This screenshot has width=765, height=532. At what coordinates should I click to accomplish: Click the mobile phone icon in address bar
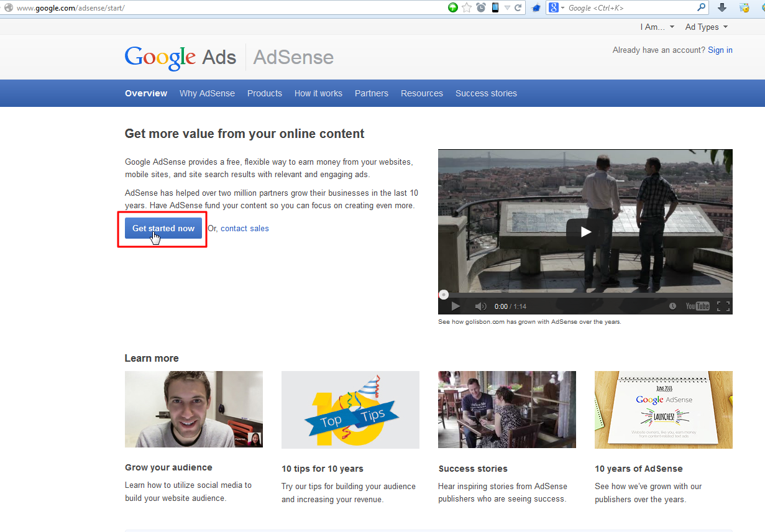pos(495,8)
